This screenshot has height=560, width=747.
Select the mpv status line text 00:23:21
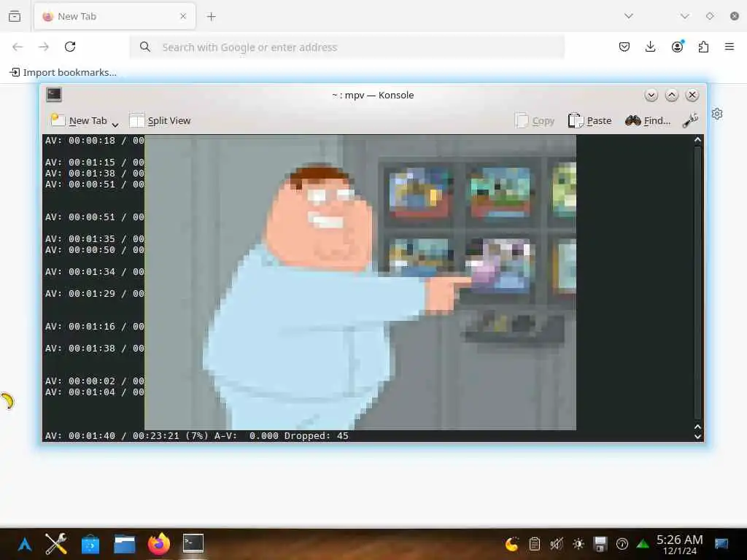pos(156,436)
